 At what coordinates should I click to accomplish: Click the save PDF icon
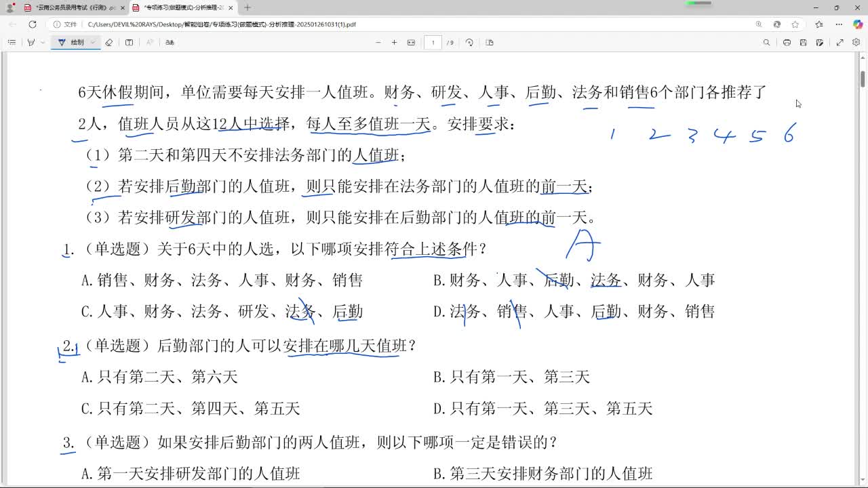coord(803,42)
